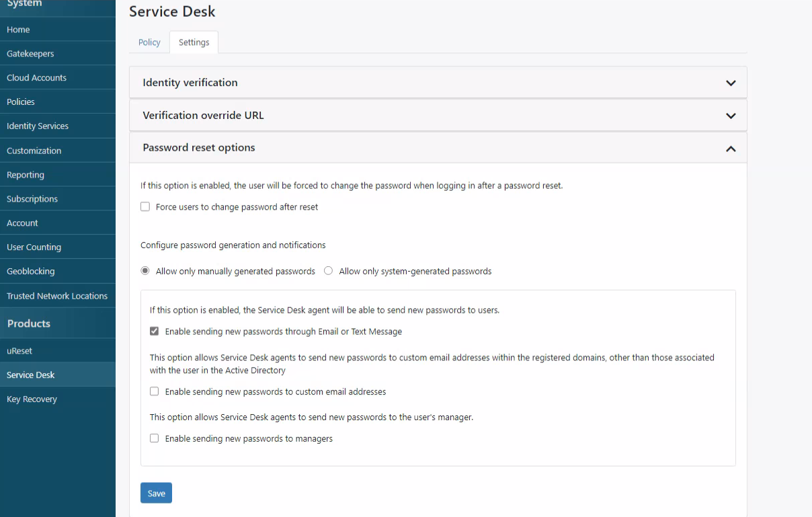The image size is (812, 517).
Task: Collapse the Password reset options section
Action: coord(438,147)
